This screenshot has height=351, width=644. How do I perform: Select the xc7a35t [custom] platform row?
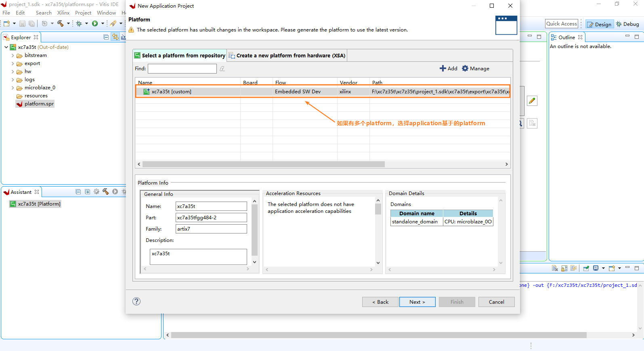(323, 91)
